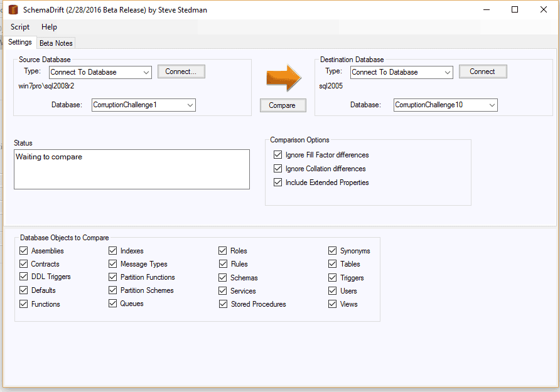Image resolution: width=560 pixels, height=392 pixels.
Task: Click the source Connect... button
Action: (181, 72)
